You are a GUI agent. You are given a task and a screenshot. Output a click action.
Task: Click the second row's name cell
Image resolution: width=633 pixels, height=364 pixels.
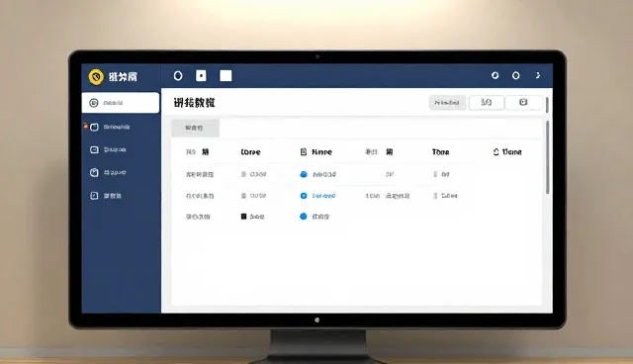pyautogui.click(x=200, y=196)
